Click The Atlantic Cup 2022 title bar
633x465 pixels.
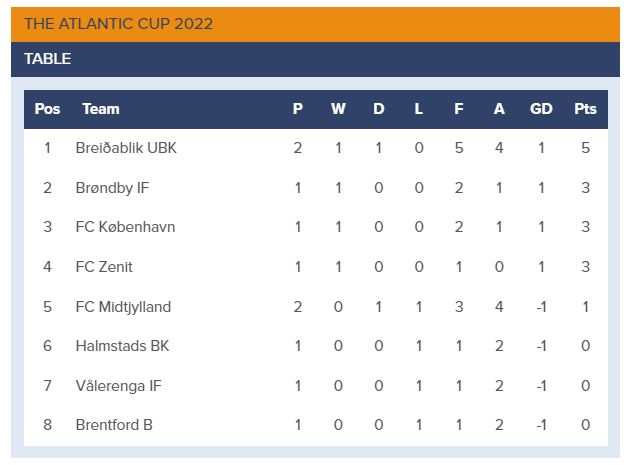tap(118, 24)
